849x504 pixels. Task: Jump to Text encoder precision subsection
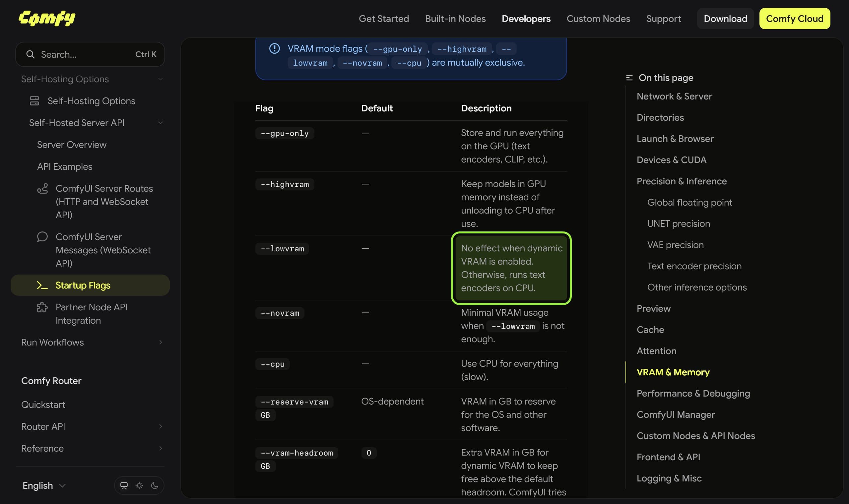(x=694, y=266)
